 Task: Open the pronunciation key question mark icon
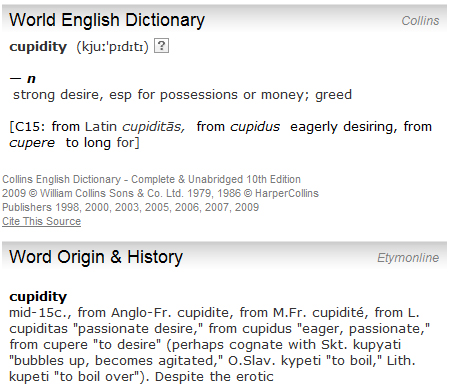161,46
